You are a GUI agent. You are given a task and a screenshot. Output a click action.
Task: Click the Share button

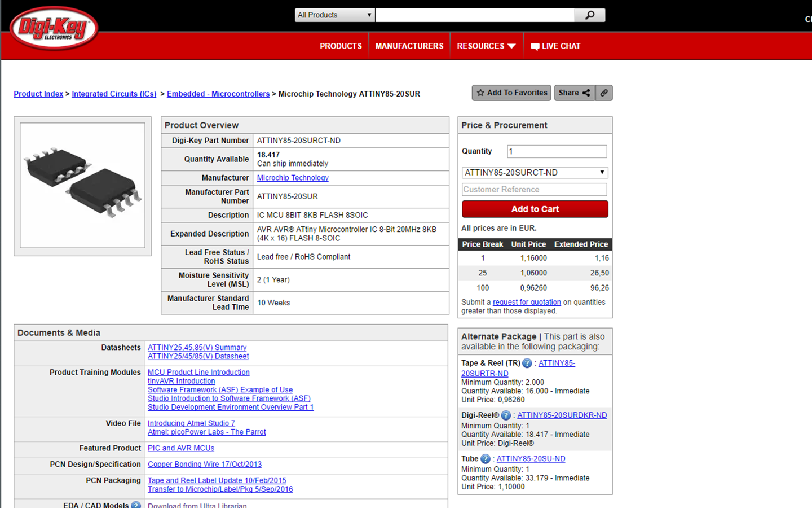(x=575, y=93)
